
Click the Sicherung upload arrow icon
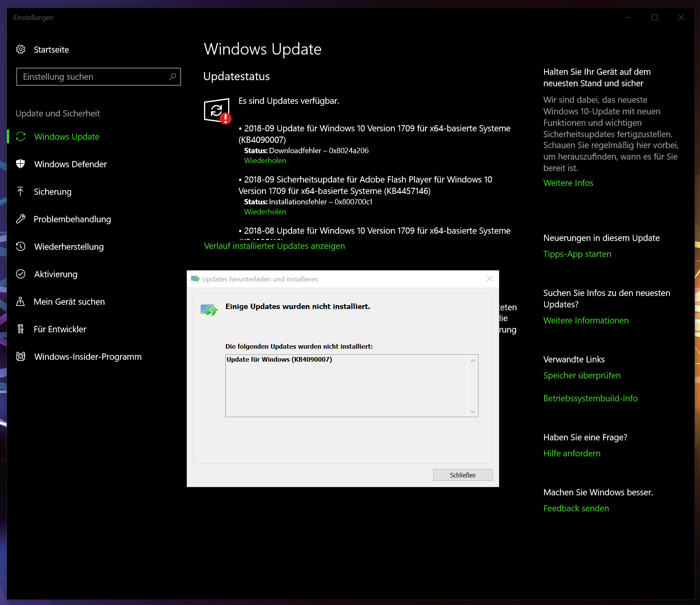[21, 192]
